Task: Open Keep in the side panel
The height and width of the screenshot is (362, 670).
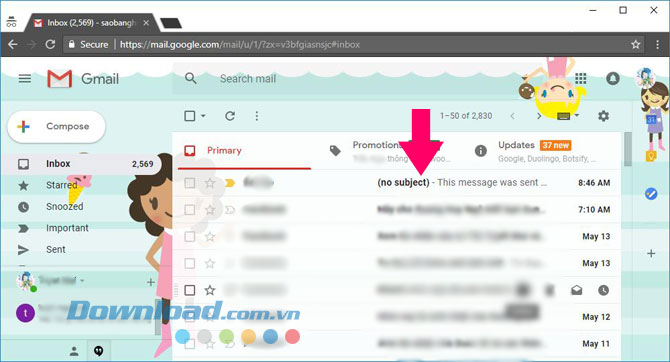Action: [651, 156]
